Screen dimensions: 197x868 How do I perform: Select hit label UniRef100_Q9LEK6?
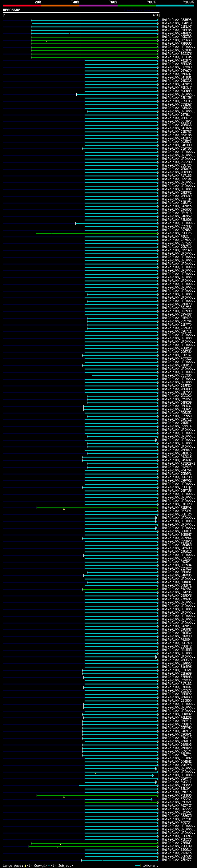(177, 233)
